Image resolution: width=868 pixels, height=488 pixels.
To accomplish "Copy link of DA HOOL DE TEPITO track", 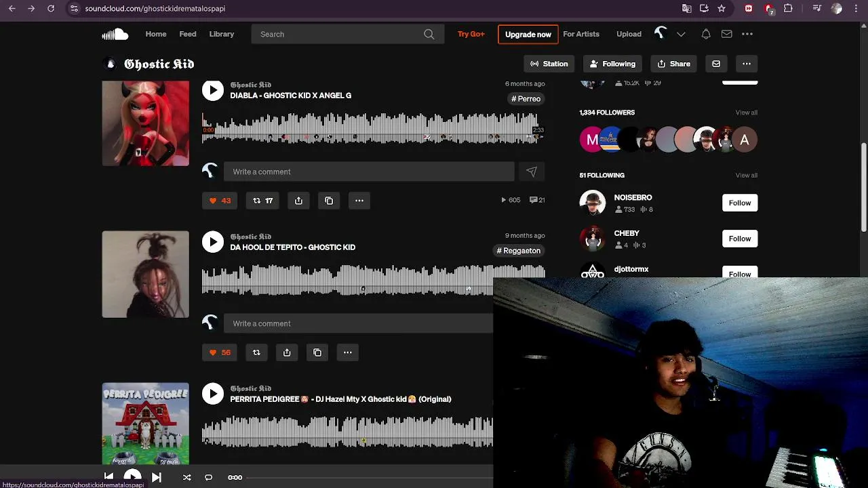I will 317,352.
